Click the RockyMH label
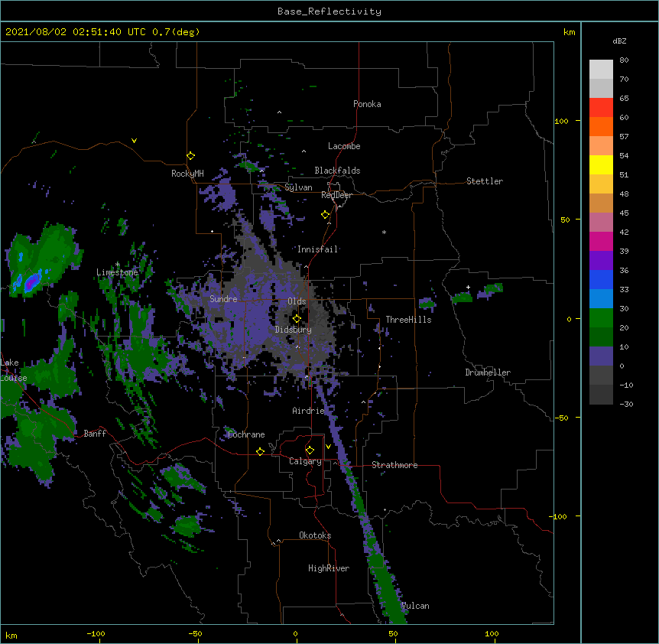The width and height of the screenshot is (659, 644). tap(187, 173)
